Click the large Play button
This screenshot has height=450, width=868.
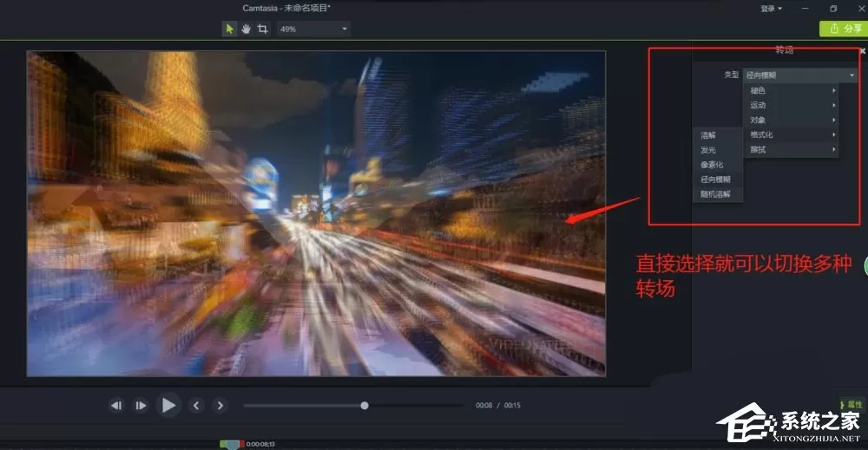pos(168,405)
